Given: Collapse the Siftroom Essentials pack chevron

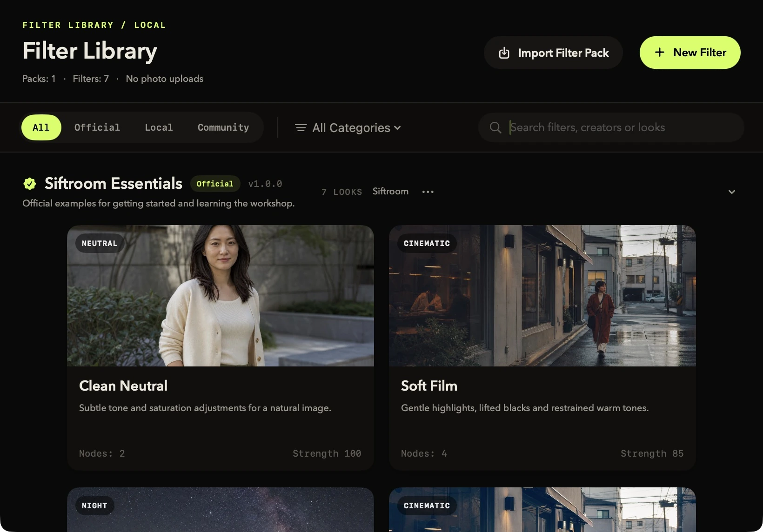Looking at the screenshot, I should [732, 192].
